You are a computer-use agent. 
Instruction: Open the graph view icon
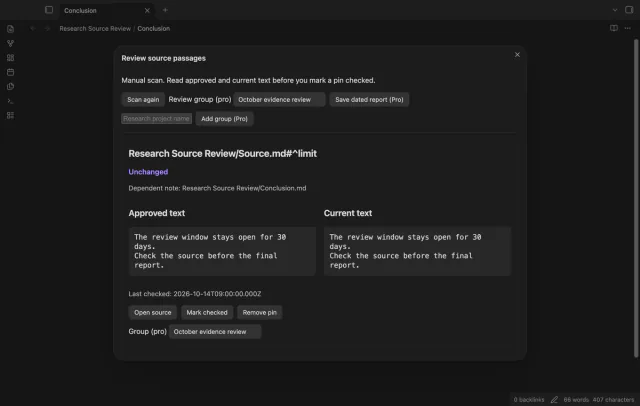click(x=11, y=43)
